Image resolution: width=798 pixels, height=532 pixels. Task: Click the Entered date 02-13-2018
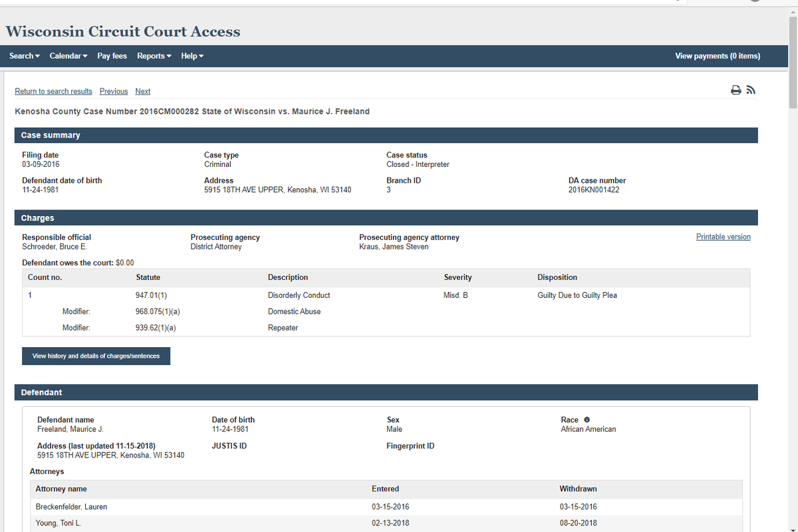[390, 523]
